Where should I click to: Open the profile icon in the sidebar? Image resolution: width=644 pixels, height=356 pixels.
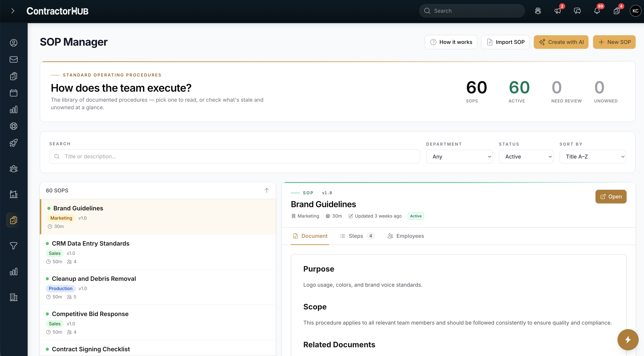click(13, 43)
